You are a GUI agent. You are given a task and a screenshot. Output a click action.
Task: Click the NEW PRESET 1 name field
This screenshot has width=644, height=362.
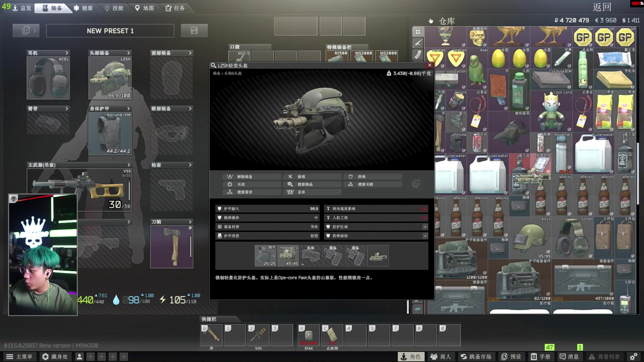pos(110,31)
